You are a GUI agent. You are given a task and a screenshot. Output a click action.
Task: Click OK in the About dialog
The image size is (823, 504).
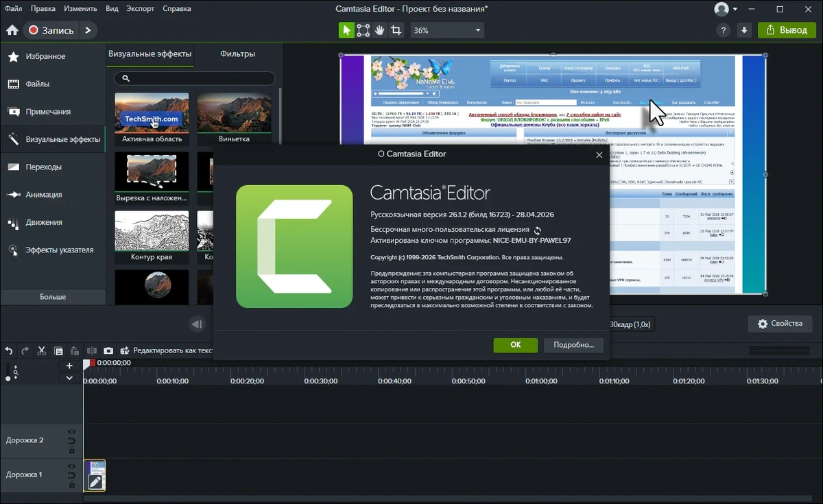pos(516,345)
